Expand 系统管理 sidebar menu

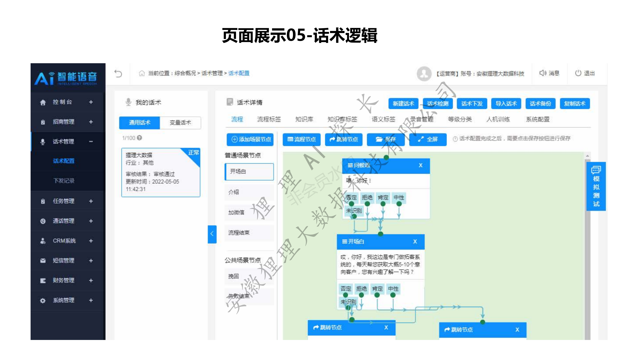[x=91, y=300]
